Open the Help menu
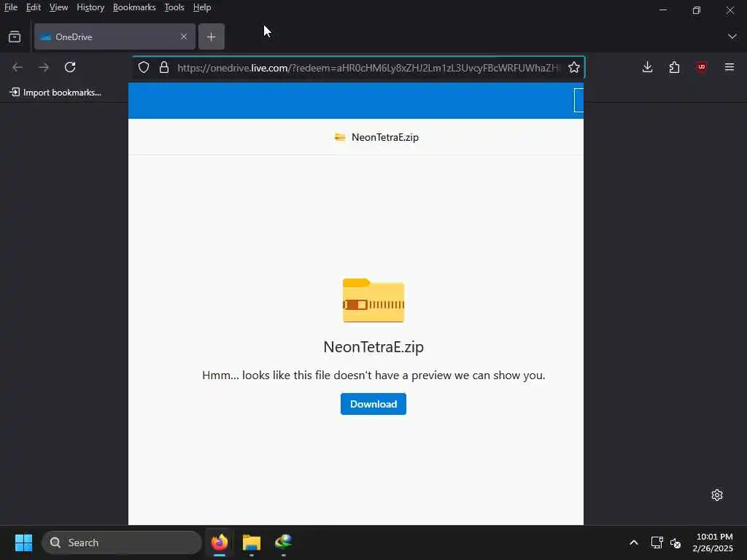Image resolution: width=747 pixels, height=560 pixels. click(202, 7)
